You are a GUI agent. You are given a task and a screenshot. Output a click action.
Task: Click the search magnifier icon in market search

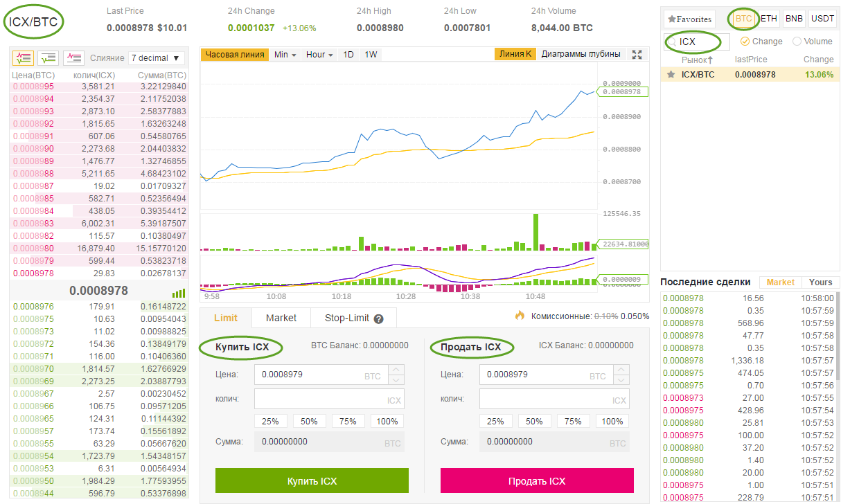[672, 42]
